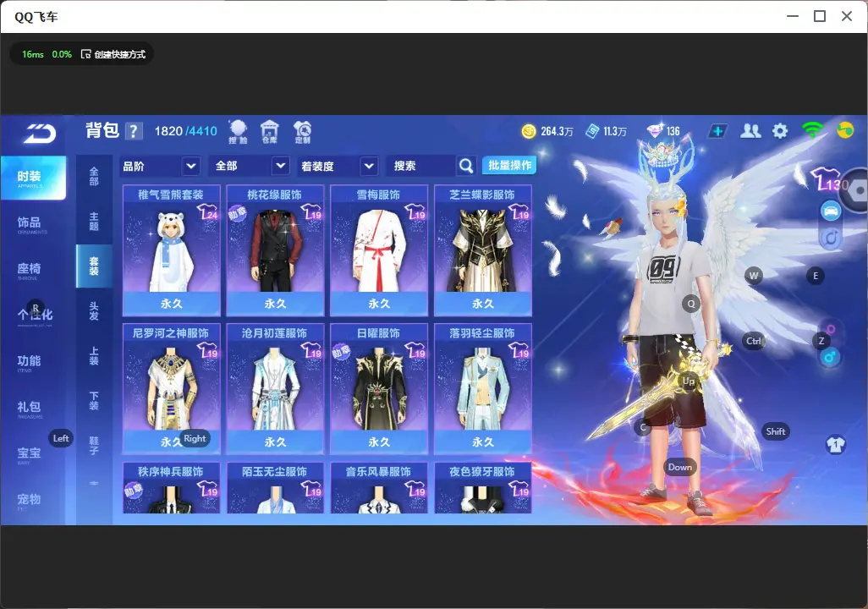Image resolution: width=868 pixels, height=609 pixels.
Task: Select the 日曜服饰 outfit card
Action: click(x=379, y=388)
